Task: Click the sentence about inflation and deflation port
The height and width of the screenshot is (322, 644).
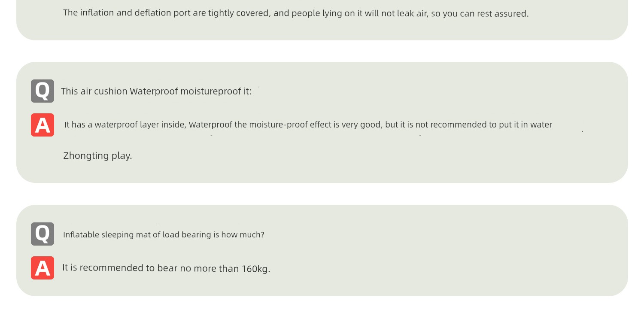Action: click(296, 13)
